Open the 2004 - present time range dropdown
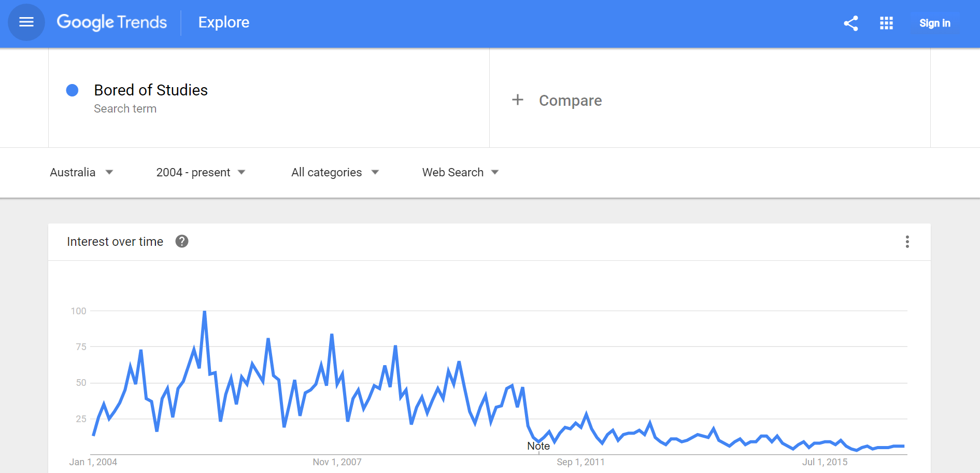The width and height of the screenshot is (980, 473). coord(201,172)
